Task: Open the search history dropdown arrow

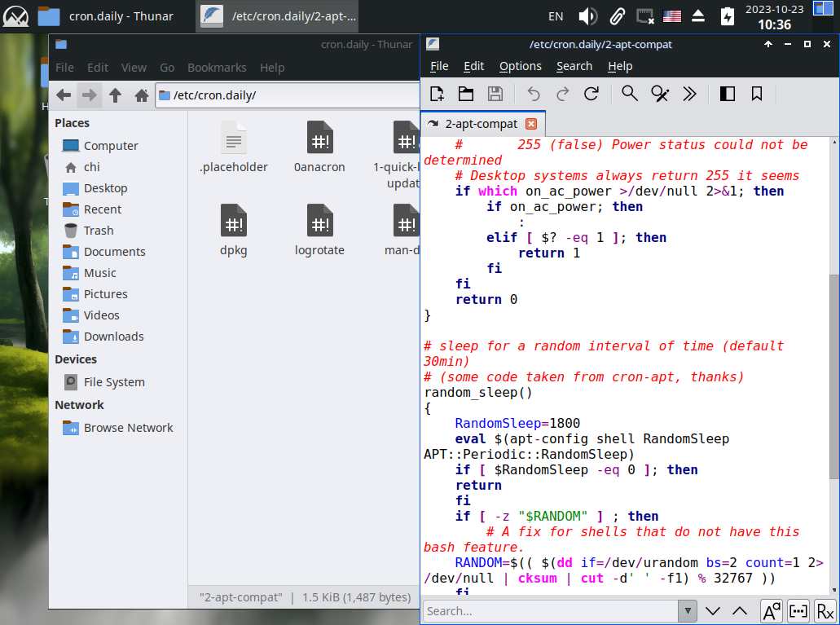Action: point(688,610)
